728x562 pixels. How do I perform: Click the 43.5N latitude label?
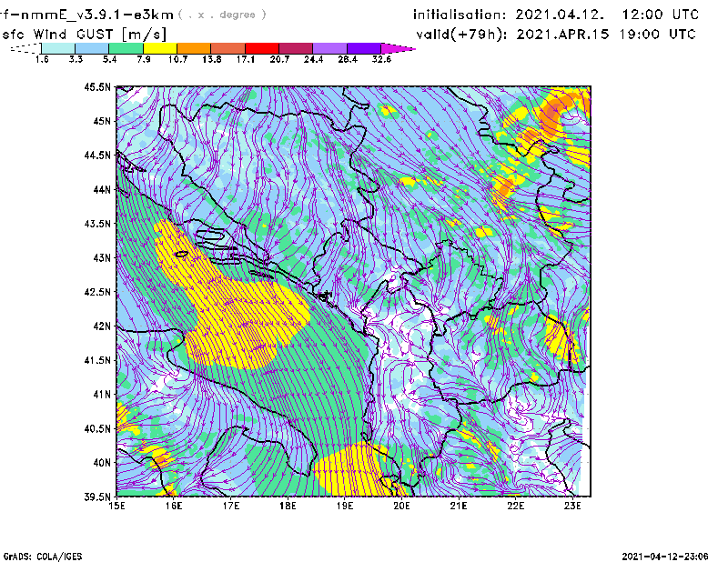coord(97,224)
